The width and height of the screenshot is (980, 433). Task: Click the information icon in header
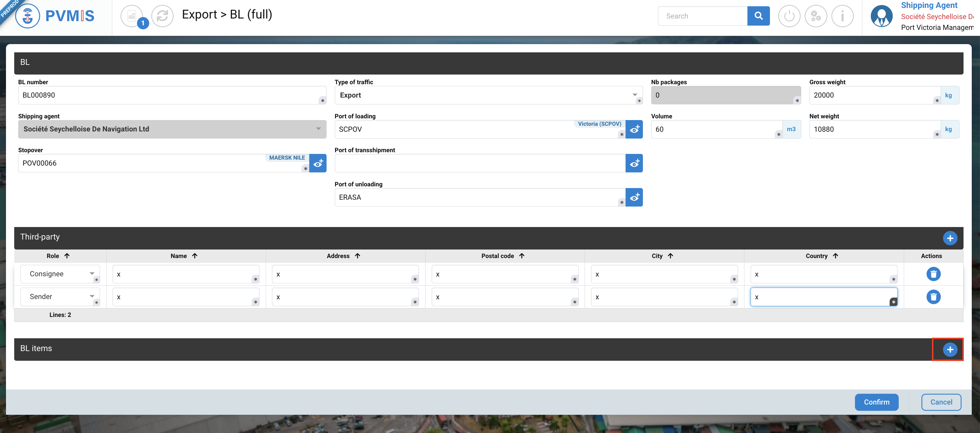pyautogui.click(x=842, y=16)
